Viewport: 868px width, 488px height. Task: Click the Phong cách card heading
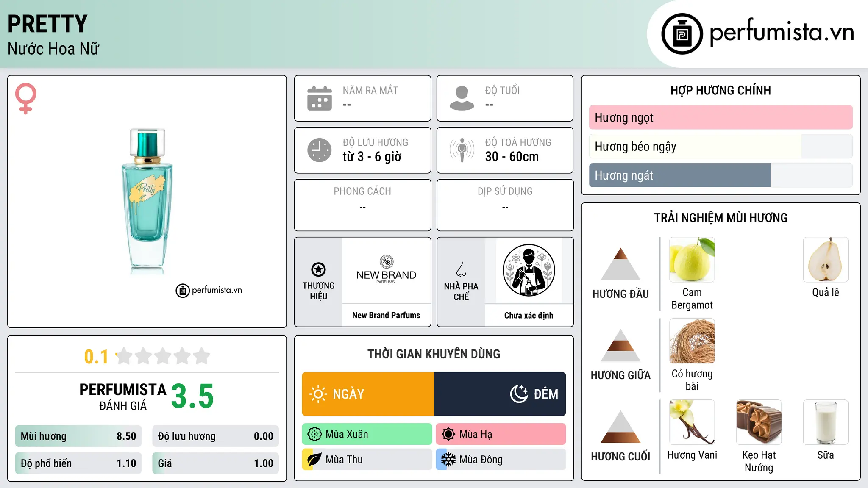(362, 191)
